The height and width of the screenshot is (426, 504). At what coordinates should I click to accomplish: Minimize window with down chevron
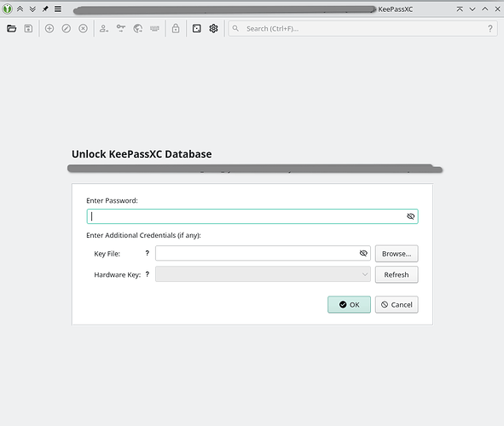472,9
